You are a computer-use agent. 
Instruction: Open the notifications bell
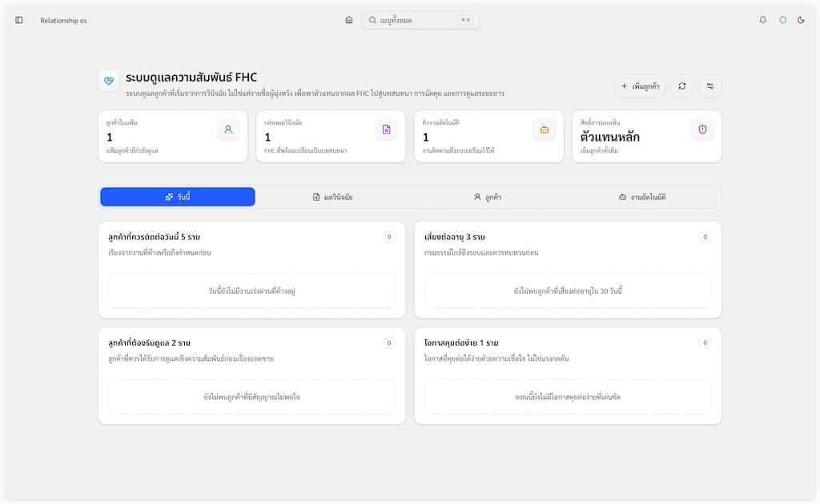tap(763, 20)
